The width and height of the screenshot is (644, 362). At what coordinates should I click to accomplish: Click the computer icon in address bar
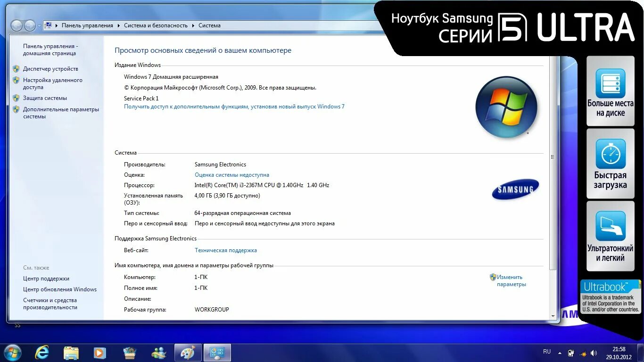pos(49,25)
